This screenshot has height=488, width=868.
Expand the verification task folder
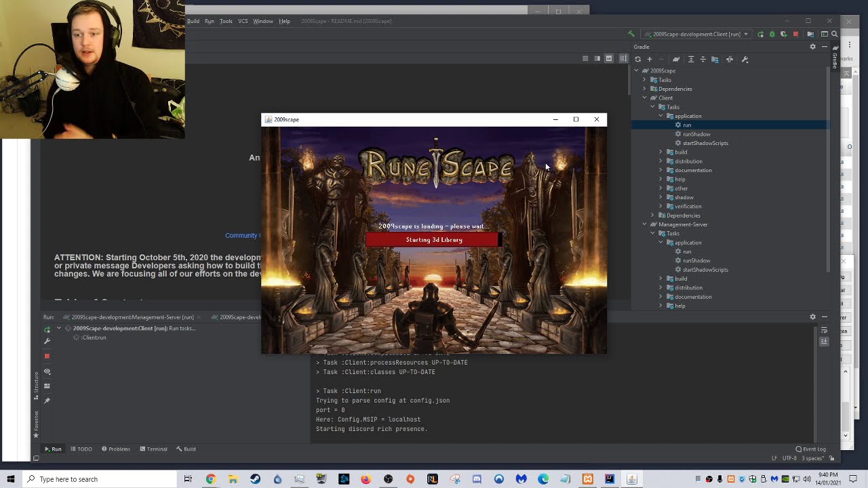(660, 207)
